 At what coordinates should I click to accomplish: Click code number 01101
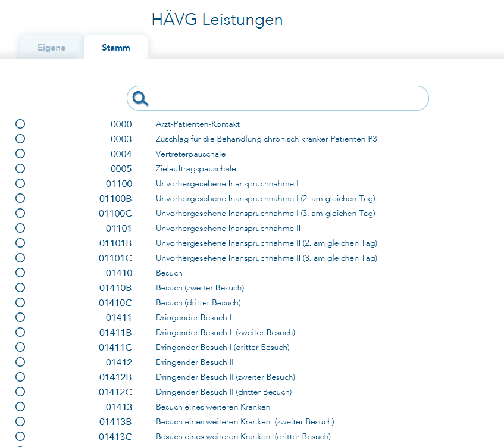pos(119,229)
